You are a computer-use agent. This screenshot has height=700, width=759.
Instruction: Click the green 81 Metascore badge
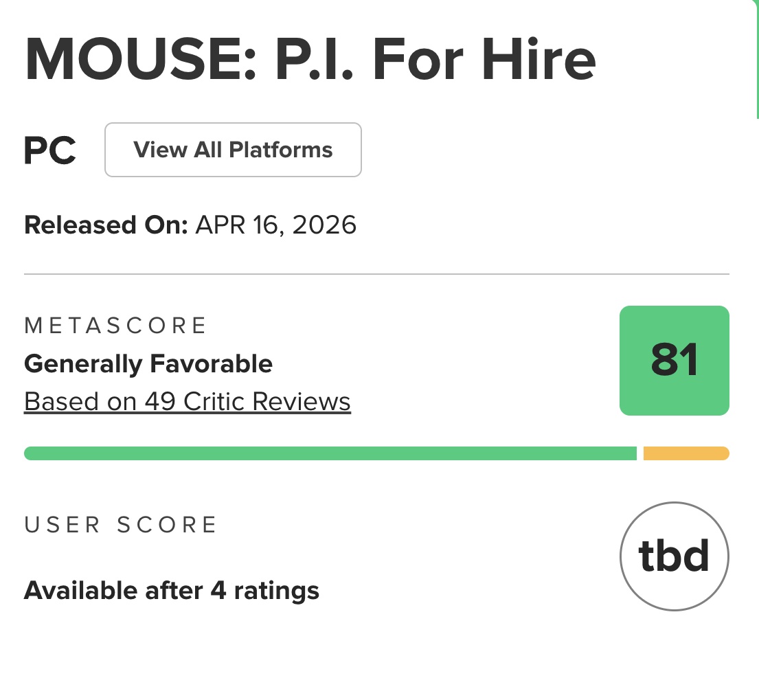click(x=675, y=360)
